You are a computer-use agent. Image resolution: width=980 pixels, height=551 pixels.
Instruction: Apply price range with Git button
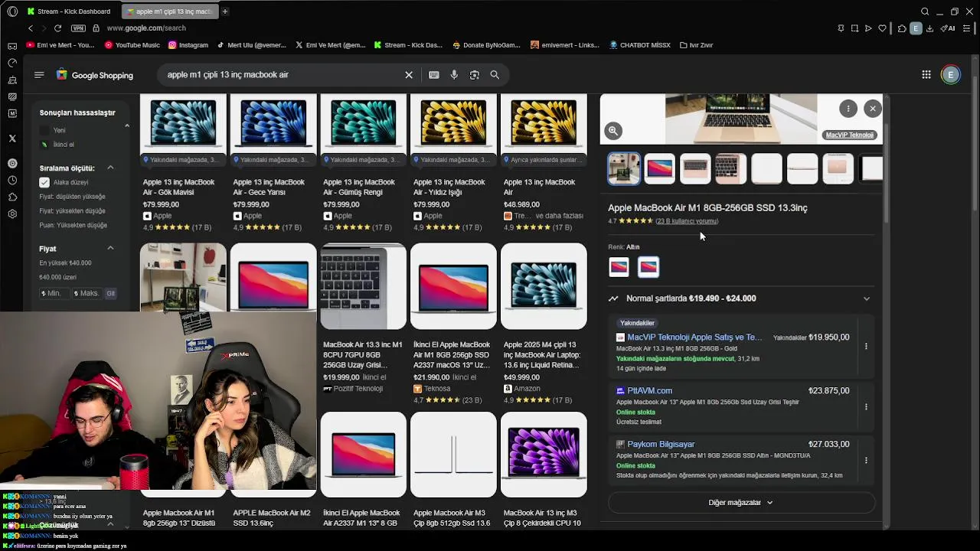(x=111, y=293)
